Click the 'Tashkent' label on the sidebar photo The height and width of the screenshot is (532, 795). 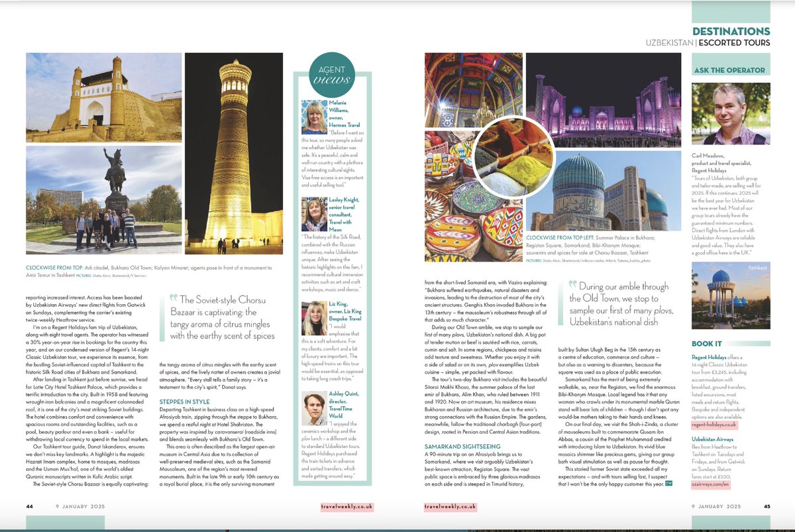pyautogui.click(x=757, y=267)
